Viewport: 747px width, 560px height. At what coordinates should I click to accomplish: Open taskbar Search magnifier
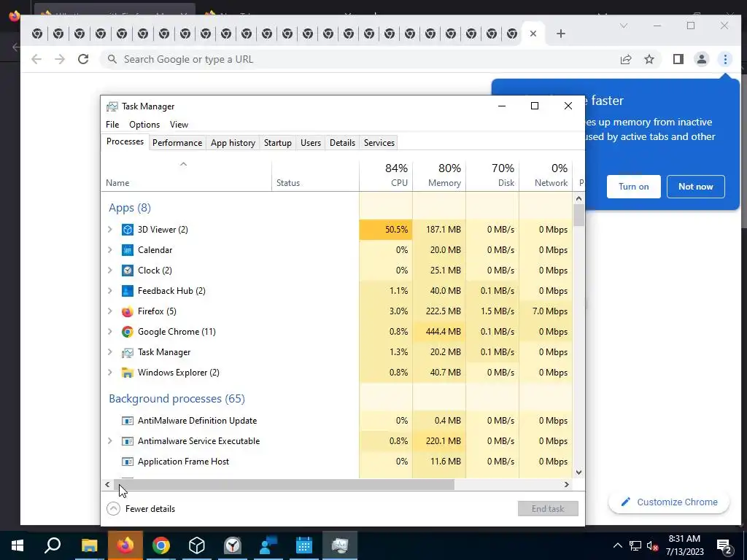[53, 545]
